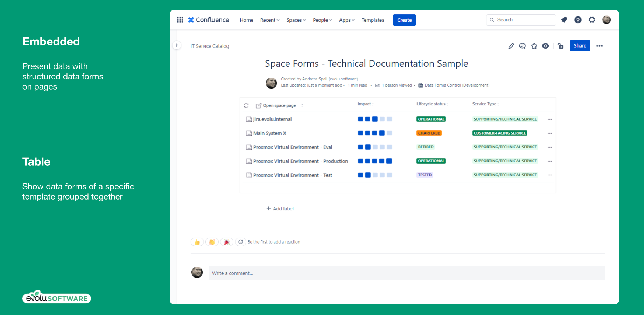Open the notifications icon
Image resolution: width=644 pixels, height=315 pixels.
pos(564,20)
